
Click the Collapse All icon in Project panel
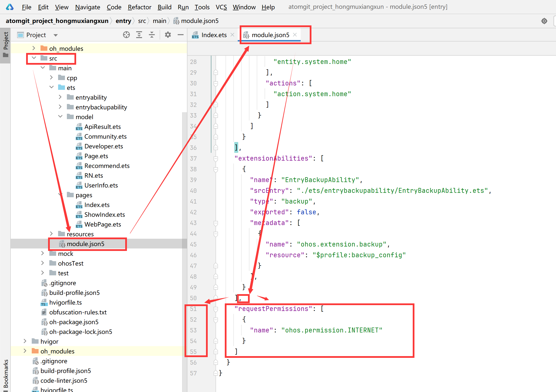pos(152,35)
